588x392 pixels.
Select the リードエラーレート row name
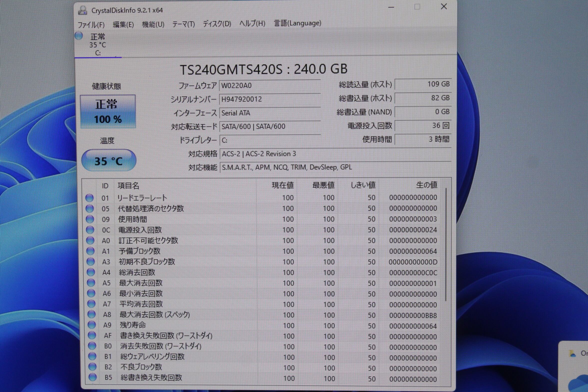click(x=142, y=198)
